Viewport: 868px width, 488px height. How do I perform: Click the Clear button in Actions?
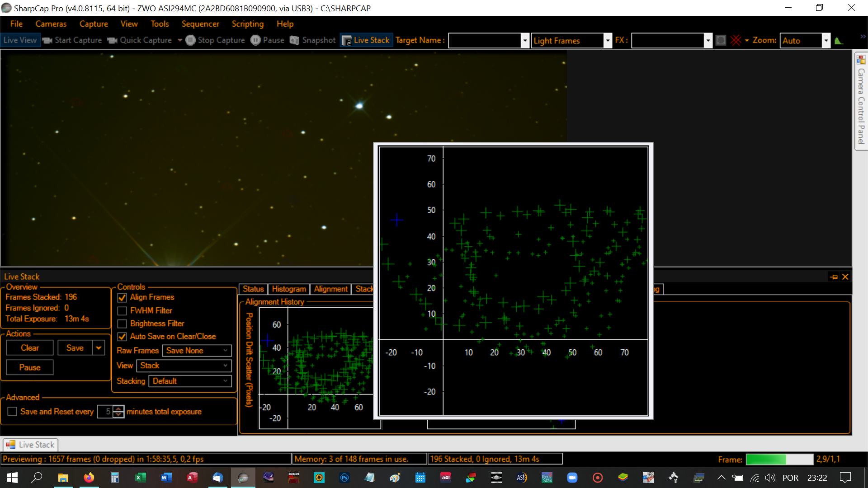(30, 348)
